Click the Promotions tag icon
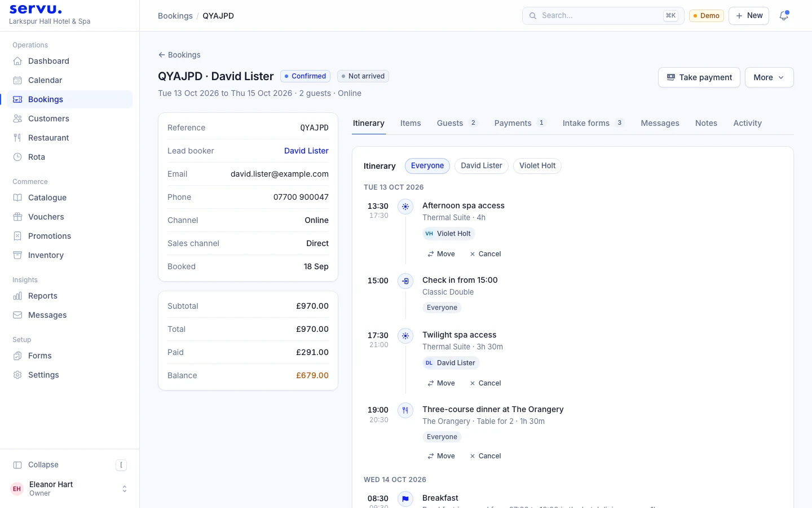The width and height of the screenshot is (812, 508). [17, 236]
